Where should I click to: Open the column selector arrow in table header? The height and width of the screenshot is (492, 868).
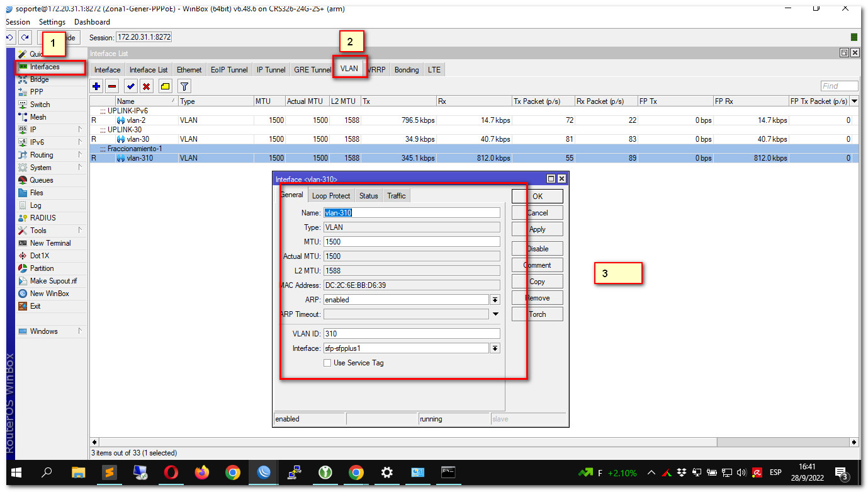click(x=854, y=101)
